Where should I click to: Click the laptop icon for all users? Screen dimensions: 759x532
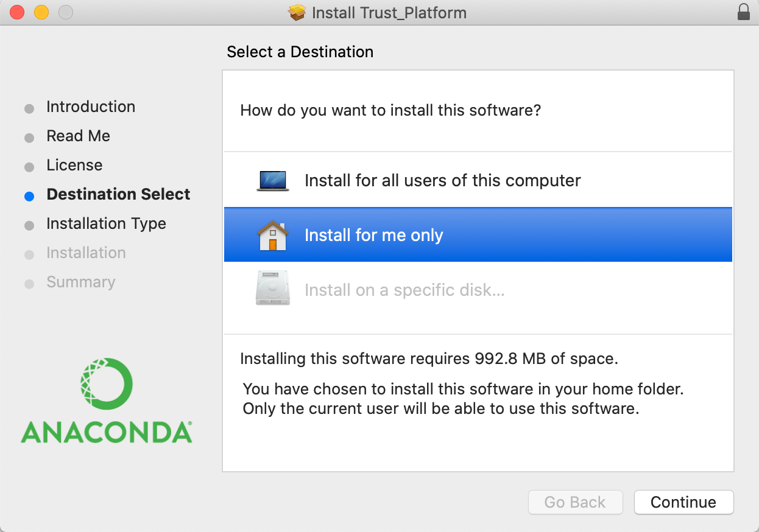272,181
